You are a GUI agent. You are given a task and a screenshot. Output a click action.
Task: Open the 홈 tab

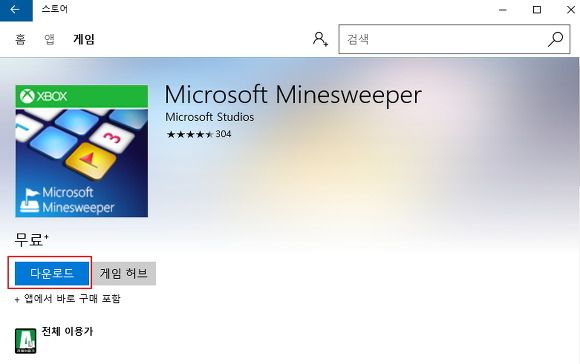pyautogui.click(x=20, y=39)
